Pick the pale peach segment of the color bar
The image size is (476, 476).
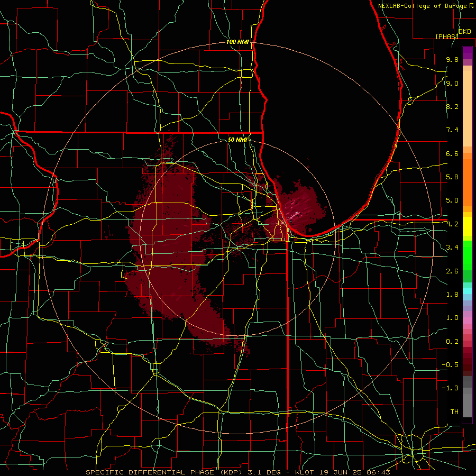tap(467, 108)
